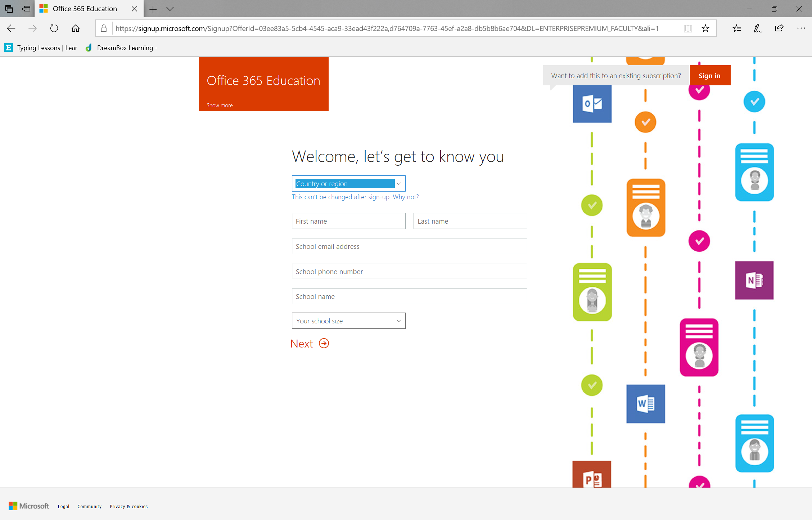
Task: Toggle the blue checkmark status indicator
Action: pos(755,101)
